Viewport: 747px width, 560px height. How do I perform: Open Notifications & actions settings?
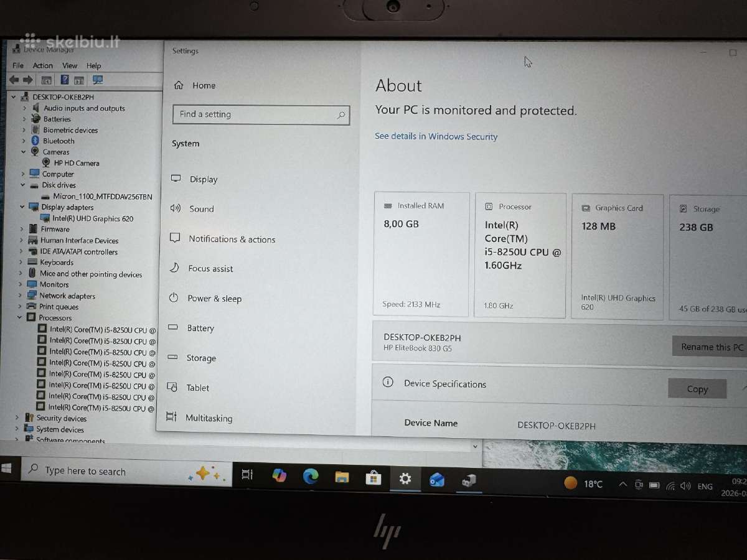click(x=223, y=239)
